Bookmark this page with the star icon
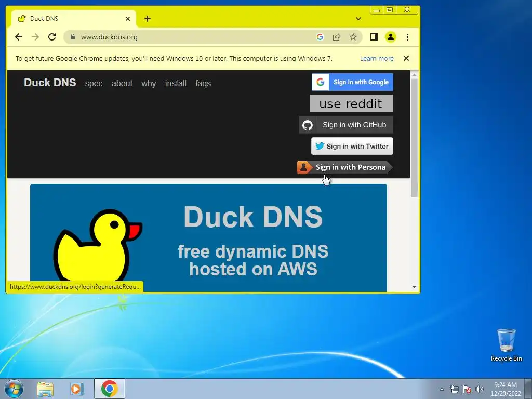This screenshot has height=399, width=532. click(353, 37)
